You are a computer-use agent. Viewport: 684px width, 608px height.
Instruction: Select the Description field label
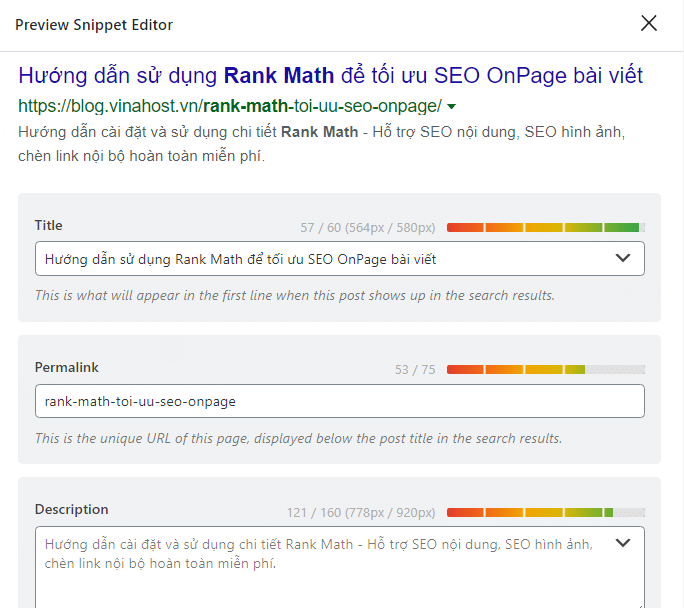pos(72,510)
